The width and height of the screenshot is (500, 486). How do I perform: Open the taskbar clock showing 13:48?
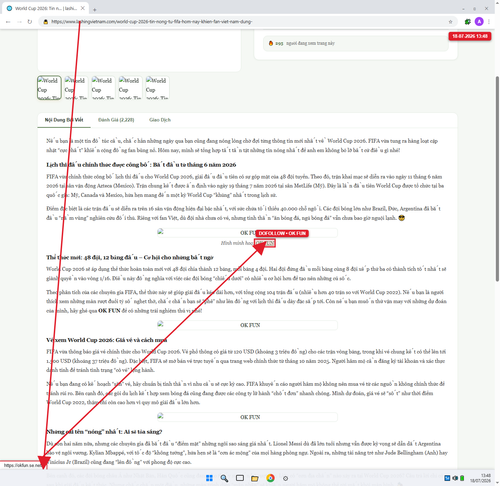tap(480, 478)
